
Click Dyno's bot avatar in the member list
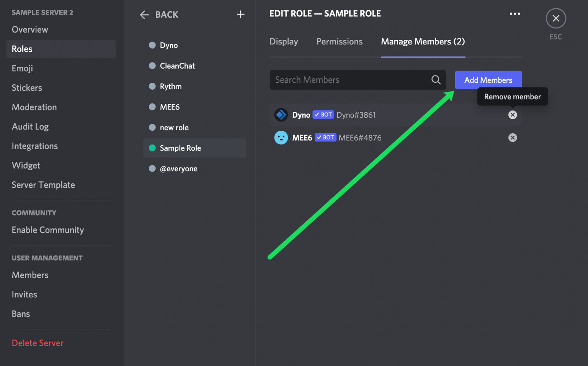click(x=281, y=115)
